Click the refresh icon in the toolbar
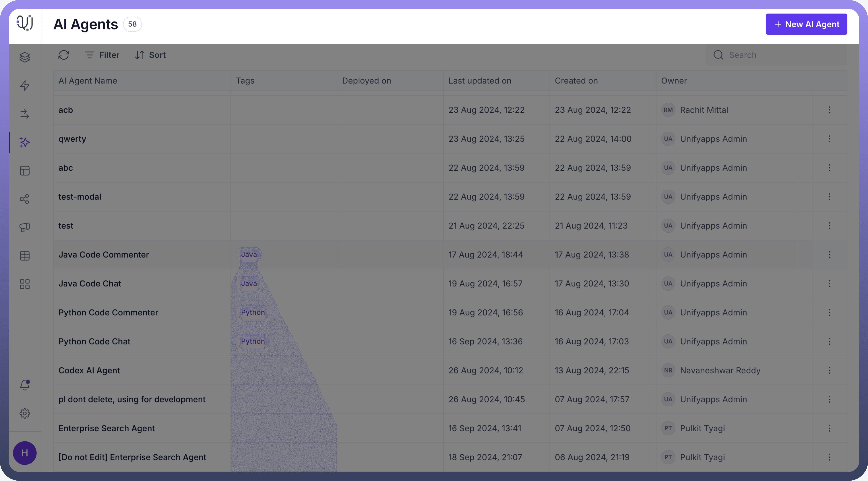 [x=64, y=55]
